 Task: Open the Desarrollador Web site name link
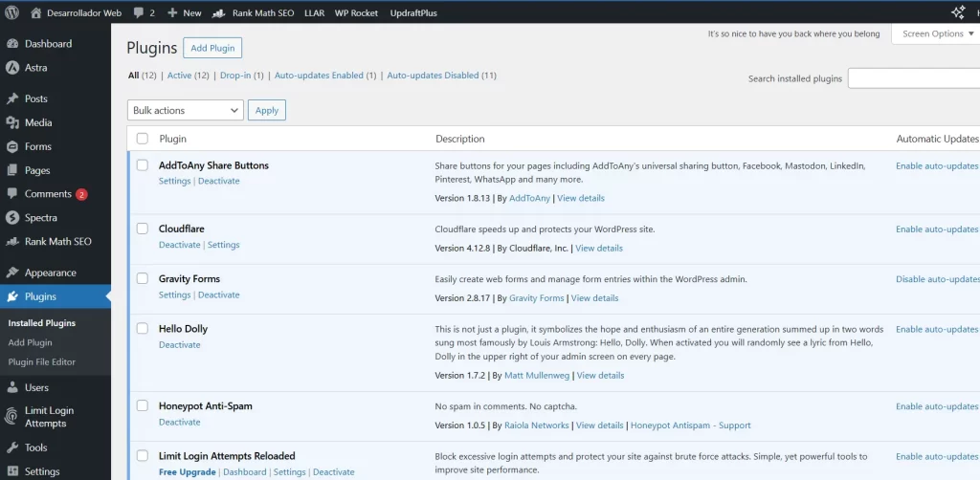84,12
